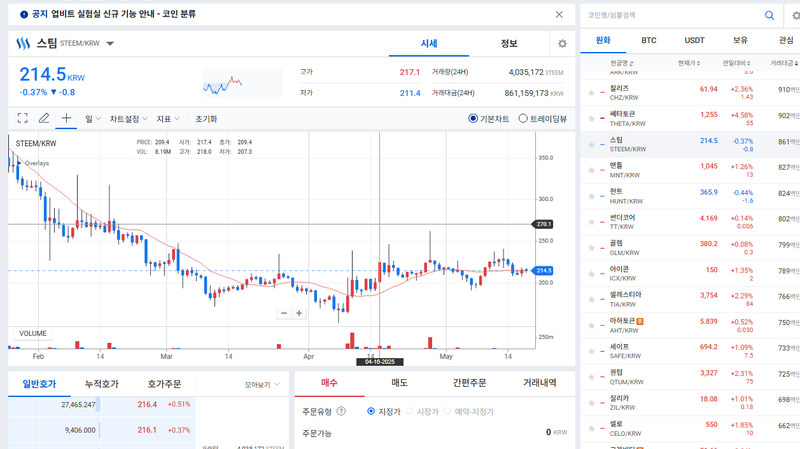
Task: Select the BTC market tab
Action: pyautogui.click(x=648, y=40)
